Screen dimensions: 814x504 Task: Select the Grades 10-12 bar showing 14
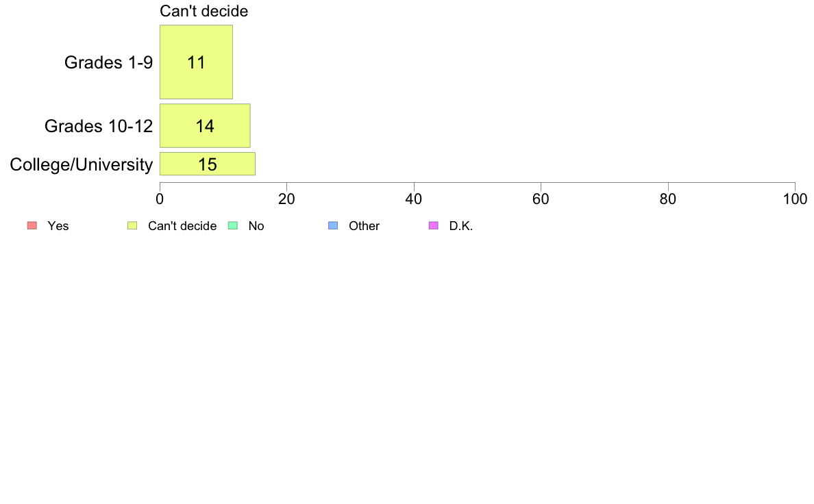point(205,125)
